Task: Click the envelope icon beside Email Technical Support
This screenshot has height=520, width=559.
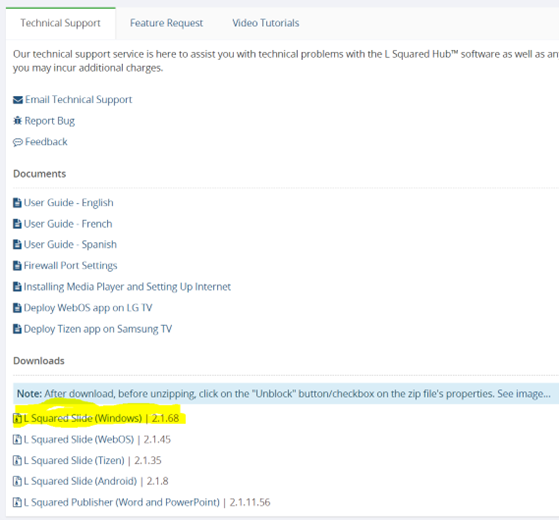Action: tap(18, 100)
